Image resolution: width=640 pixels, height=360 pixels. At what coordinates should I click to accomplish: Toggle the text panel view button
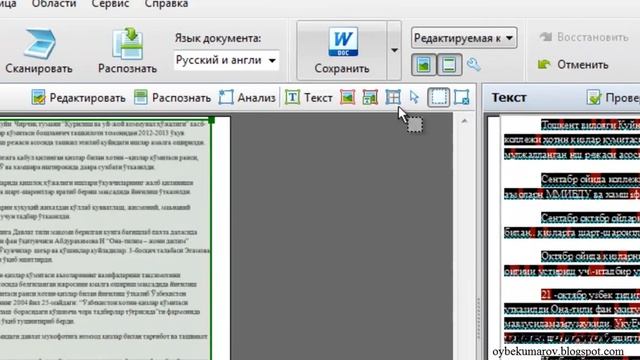click(x=449, y=64)
